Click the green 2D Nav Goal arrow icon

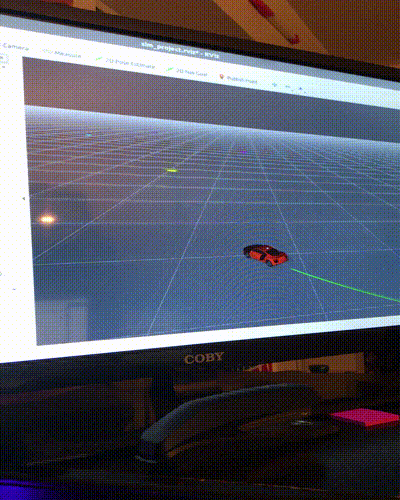tap(170, 69)
